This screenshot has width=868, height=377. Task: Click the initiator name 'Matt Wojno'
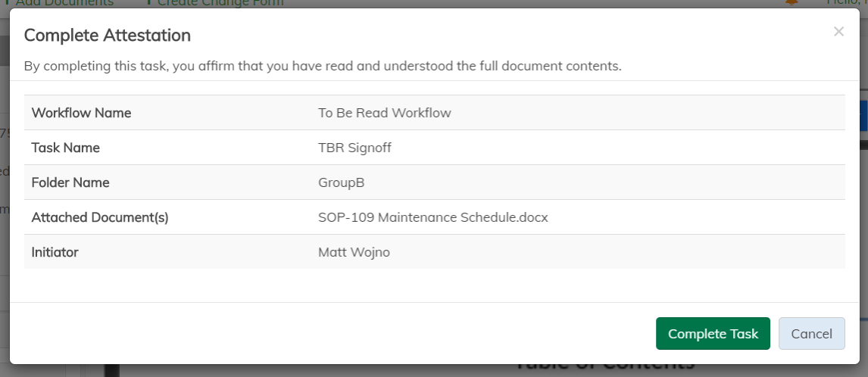354,252
